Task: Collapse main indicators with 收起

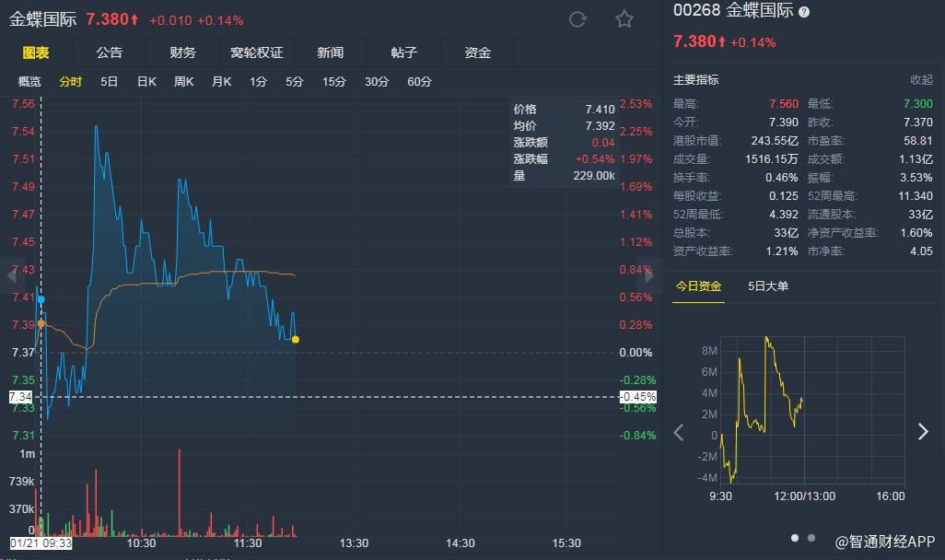Action: coord(921,80)
